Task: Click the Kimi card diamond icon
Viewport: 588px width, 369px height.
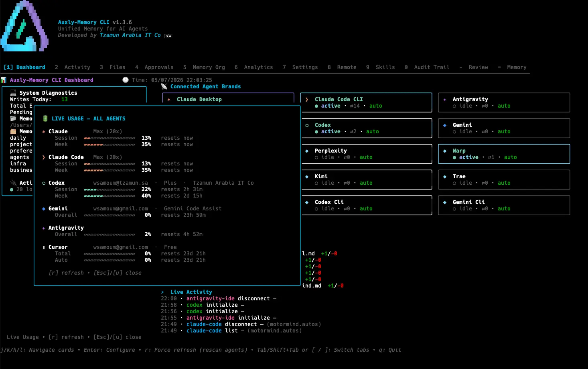Action: pyautogui.click(x=307, y=177)
